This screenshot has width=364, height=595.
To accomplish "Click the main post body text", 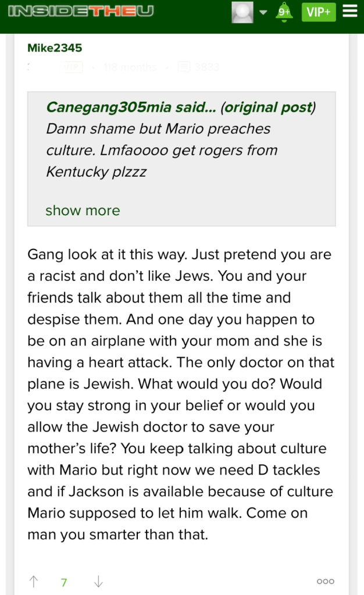I will click(x=180, y=394).
